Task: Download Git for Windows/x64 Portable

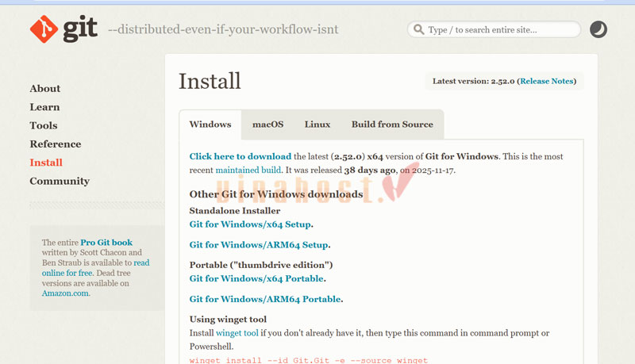Action: pos(256,278)
